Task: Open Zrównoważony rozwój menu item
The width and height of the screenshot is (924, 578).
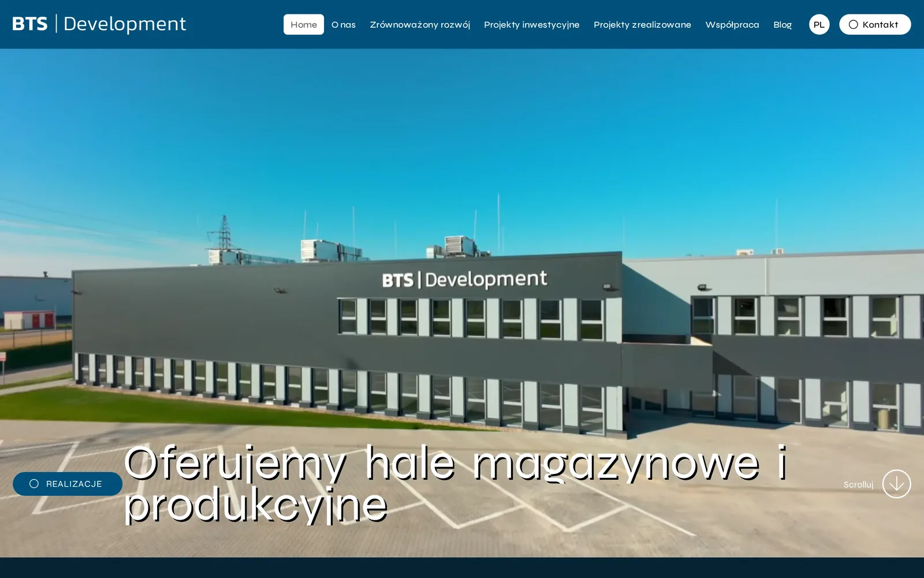Action: pos(420,24)
